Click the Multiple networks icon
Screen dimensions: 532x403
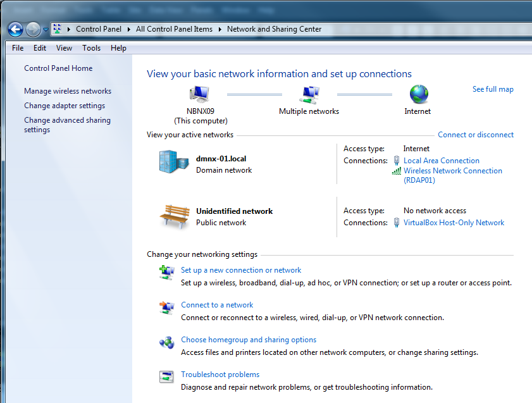(309, 95)
